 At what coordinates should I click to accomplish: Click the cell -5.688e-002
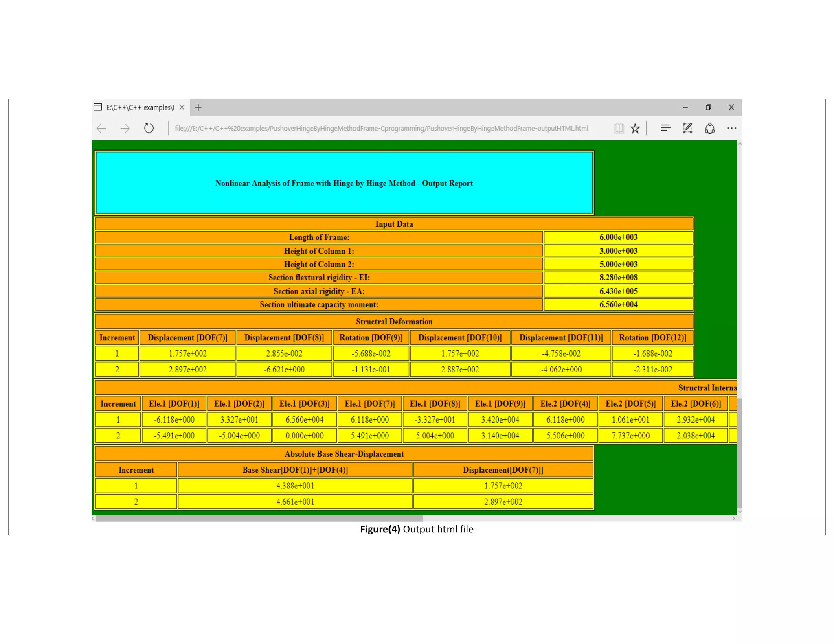371,354
